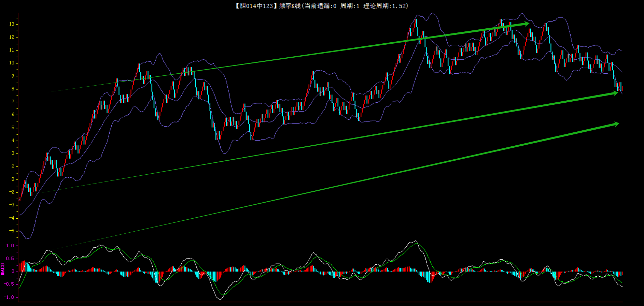644x306 pixels.
Task: Click the middle green trendline arrowhead
Action: [615, 93]
